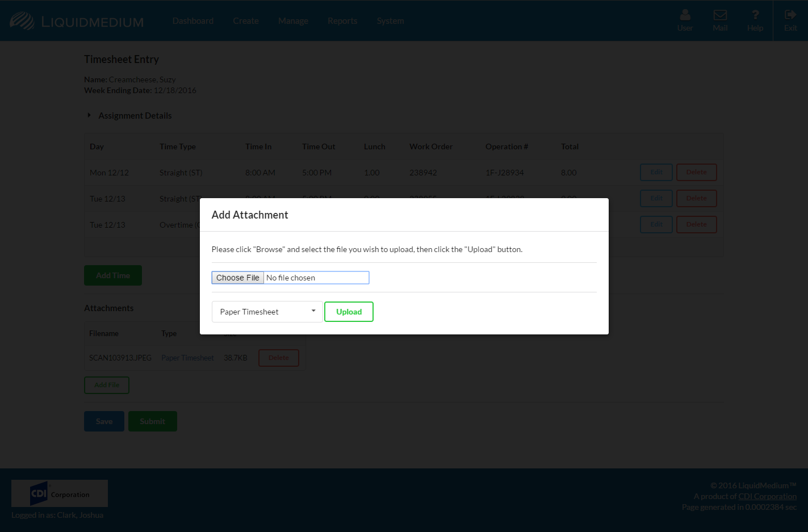Delete the SCAN103913.JPEG attachment
Viewport: 808px width, 532px height.
tap(278, 358)
